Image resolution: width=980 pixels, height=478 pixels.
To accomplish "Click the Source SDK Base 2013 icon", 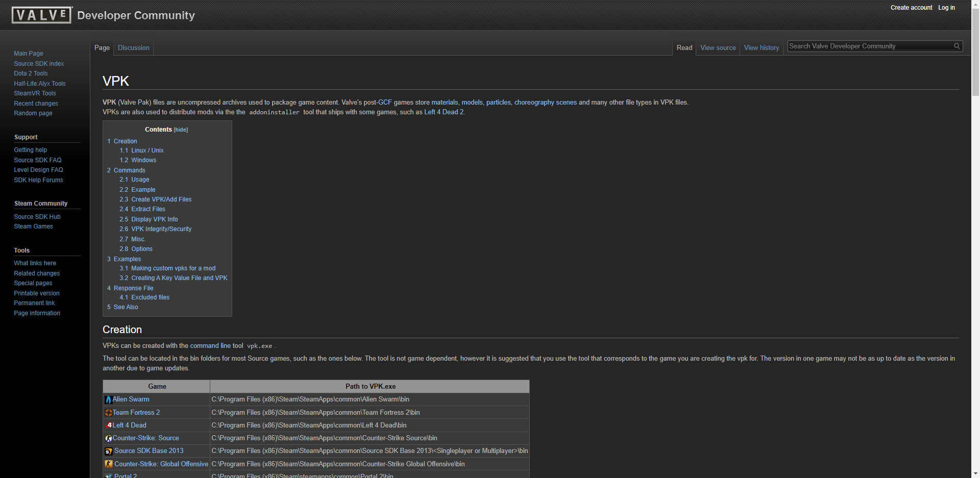I will (x=108, y=451).
